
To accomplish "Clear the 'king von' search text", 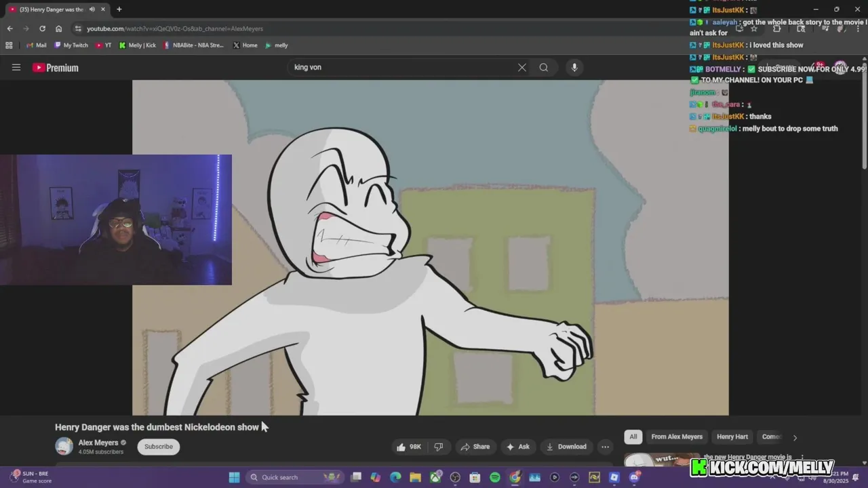I will pos(521,67).
